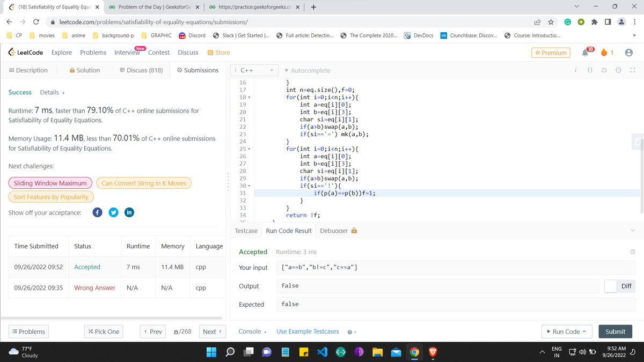Click Pick One random problem
The image size is (644, 362).
(x=103, y=331)
